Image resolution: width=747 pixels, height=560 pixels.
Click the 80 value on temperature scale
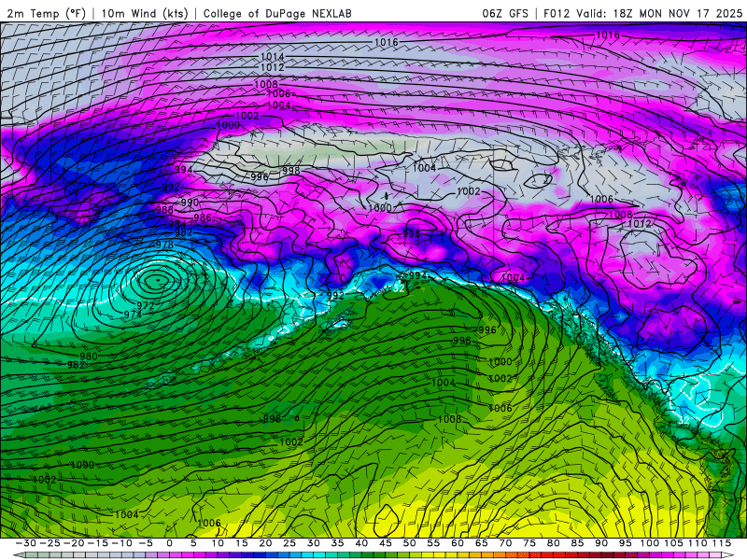pyautogui.click(x=553, y=543)
